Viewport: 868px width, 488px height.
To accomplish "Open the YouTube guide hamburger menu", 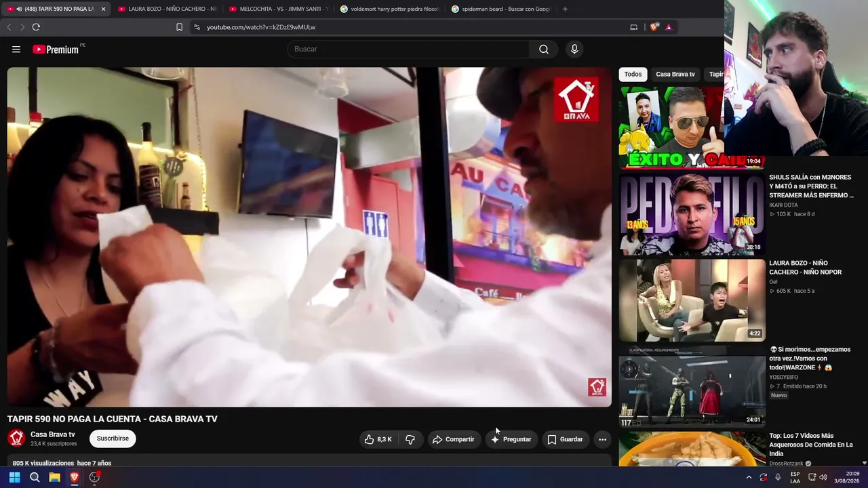I will (x=16, y=49).
